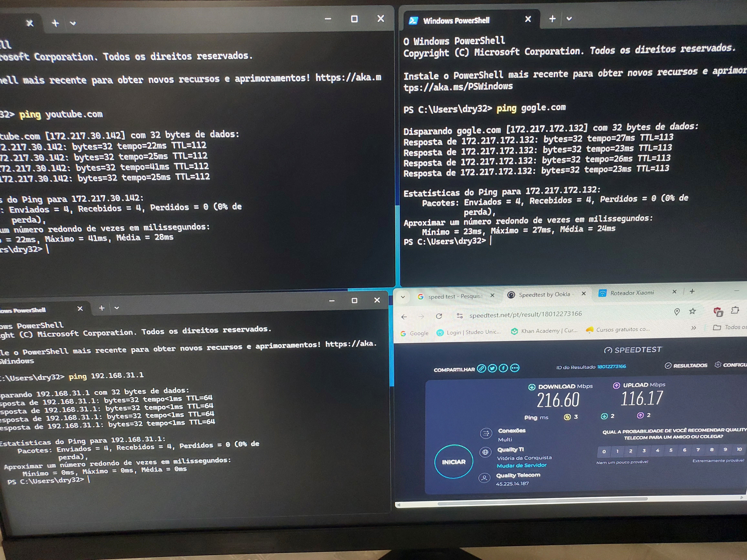Copy result link via share link icon

point(482,369)
